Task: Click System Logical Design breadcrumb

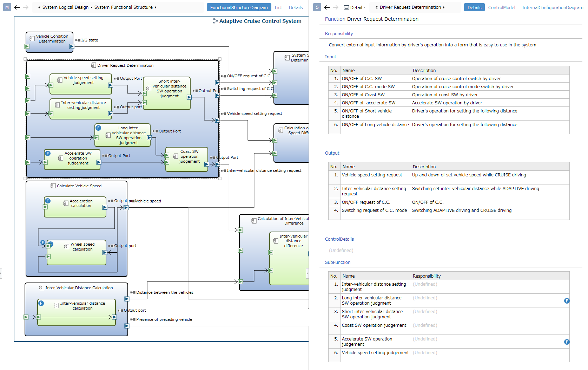Action: click(x=65, y=7)
